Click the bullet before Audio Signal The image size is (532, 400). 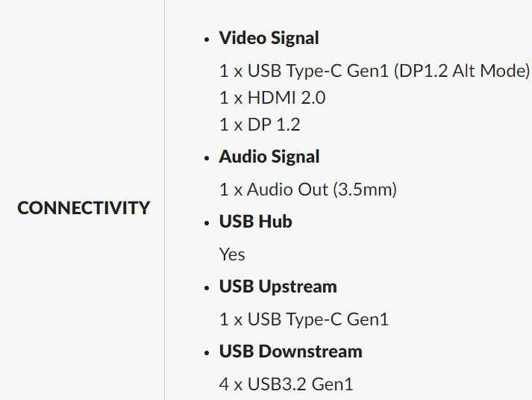click(207, 157)
